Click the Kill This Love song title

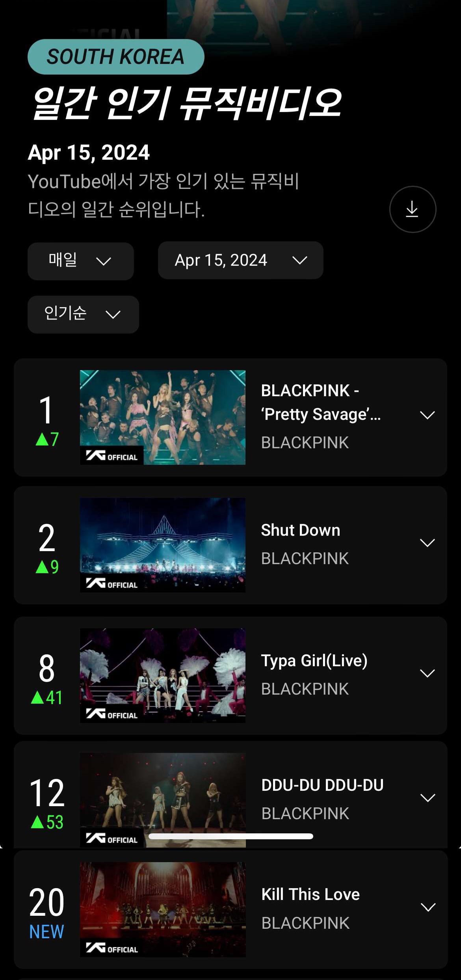click(310, 894)
